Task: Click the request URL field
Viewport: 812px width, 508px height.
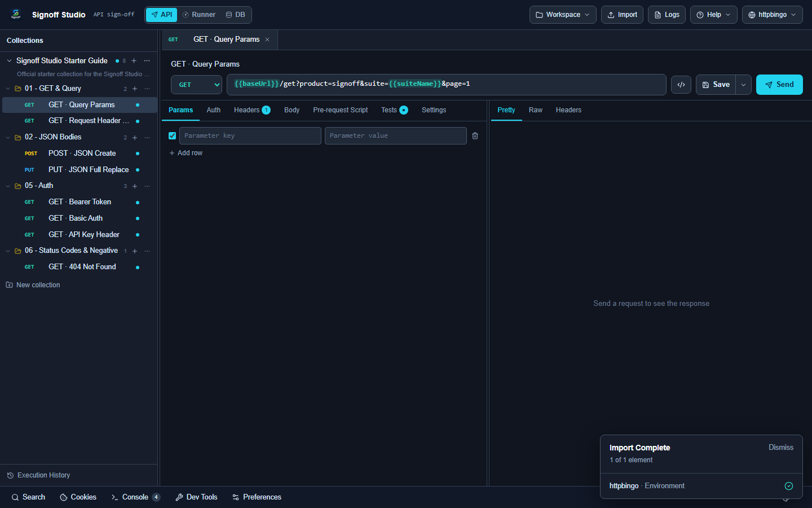Action: point(447,85)
